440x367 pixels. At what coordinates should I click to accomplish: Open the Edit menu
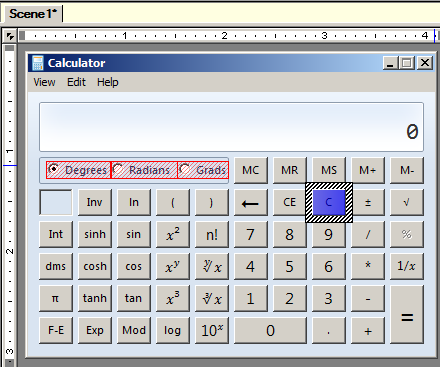[x=76, y=82]
